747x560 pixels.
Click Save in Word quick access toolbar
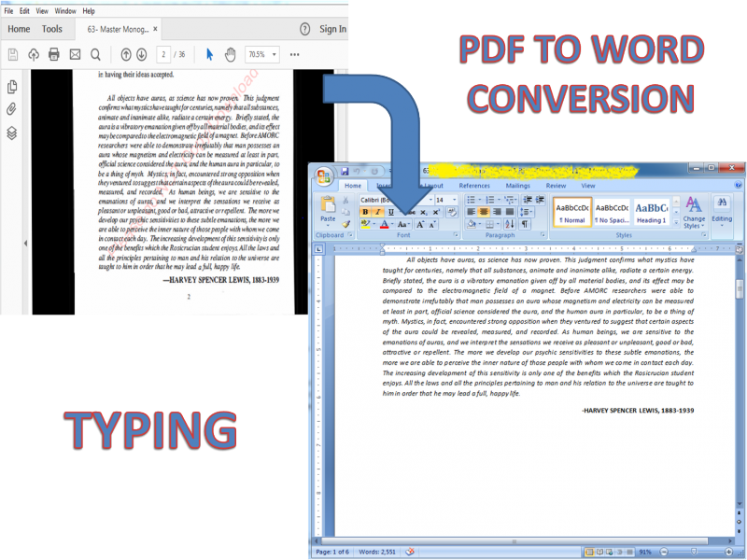[x=345, y=171]
